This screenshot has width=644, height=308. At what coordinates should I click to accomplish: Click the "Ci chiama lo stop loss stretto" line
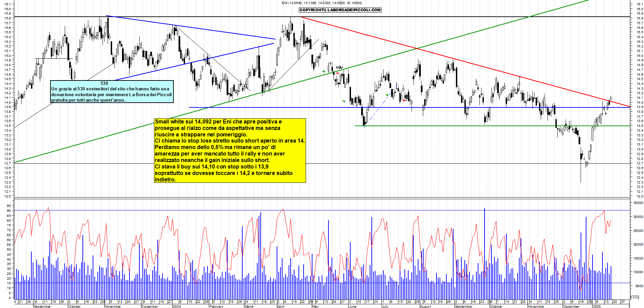(x=230, y=141)
